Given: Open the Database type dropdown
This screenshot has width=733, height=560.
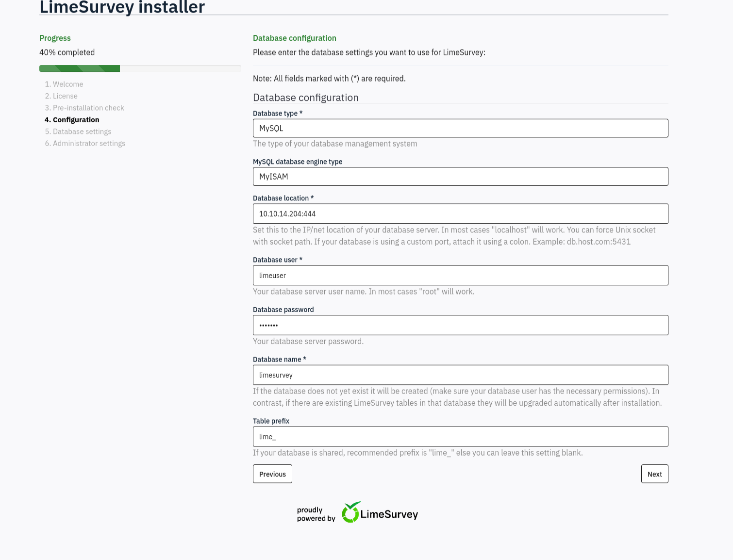Looking at the screenshot, I should 460,128.
